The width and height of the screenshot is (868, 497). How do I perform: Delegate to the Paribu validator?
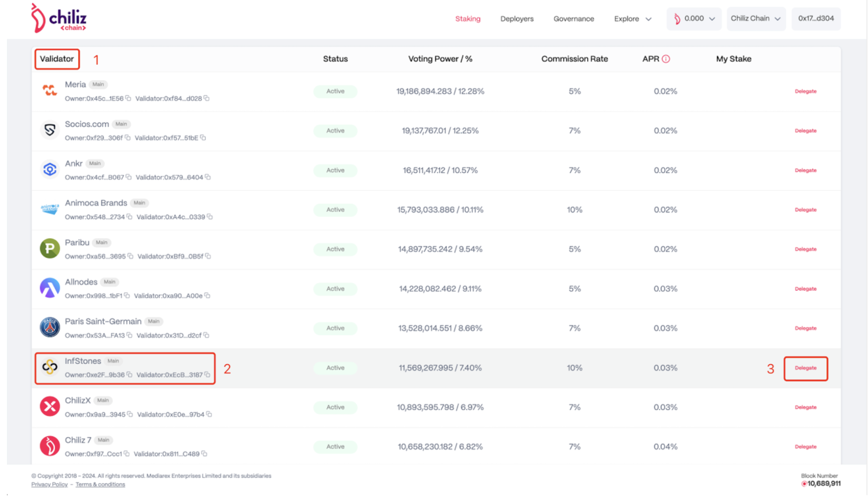pyautogui.click(x=806, y=249)
